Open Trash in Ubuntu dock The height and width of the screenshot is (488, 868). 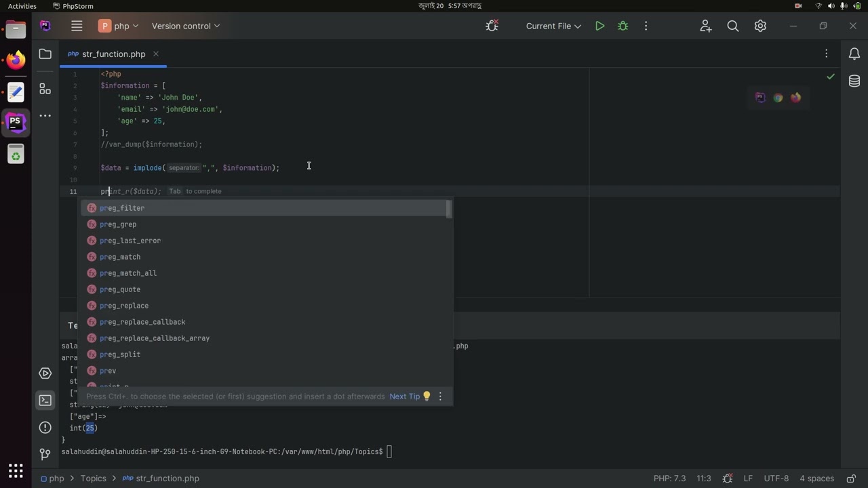(16, 155)
